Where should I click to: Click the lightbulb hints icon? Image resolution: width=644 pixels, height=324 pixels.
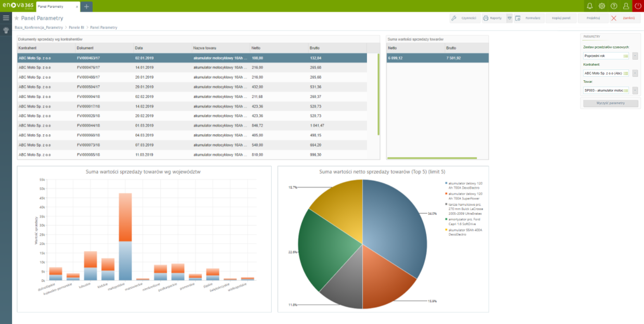point(6,30)
